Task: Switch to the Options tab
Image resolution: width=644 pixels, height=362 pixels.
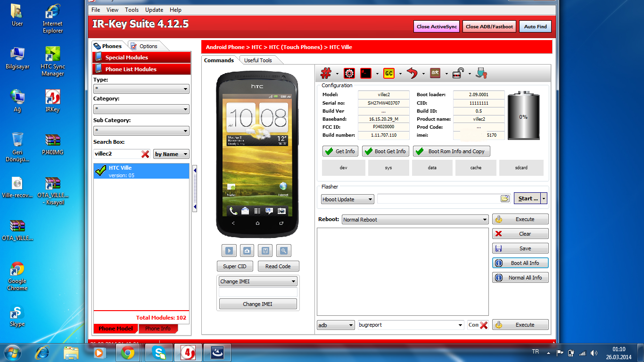Action: tap(148, 46)
